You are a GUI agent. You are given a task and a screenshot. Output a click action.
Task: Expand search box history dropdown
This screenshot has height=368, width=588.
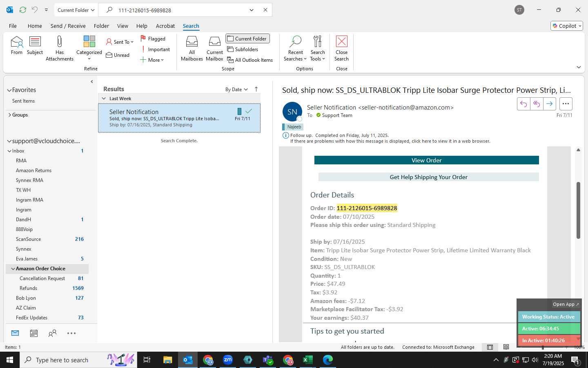(252, 10)
